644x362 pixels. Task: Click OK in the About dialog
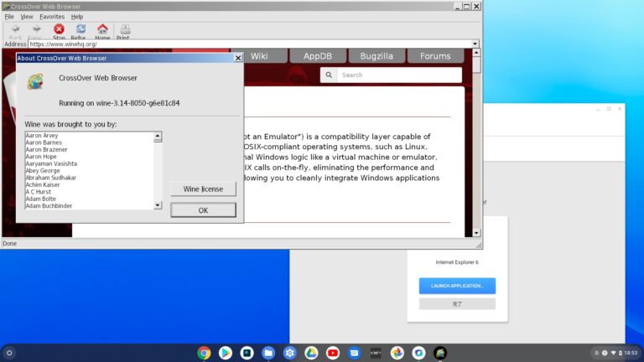point(203,210)
